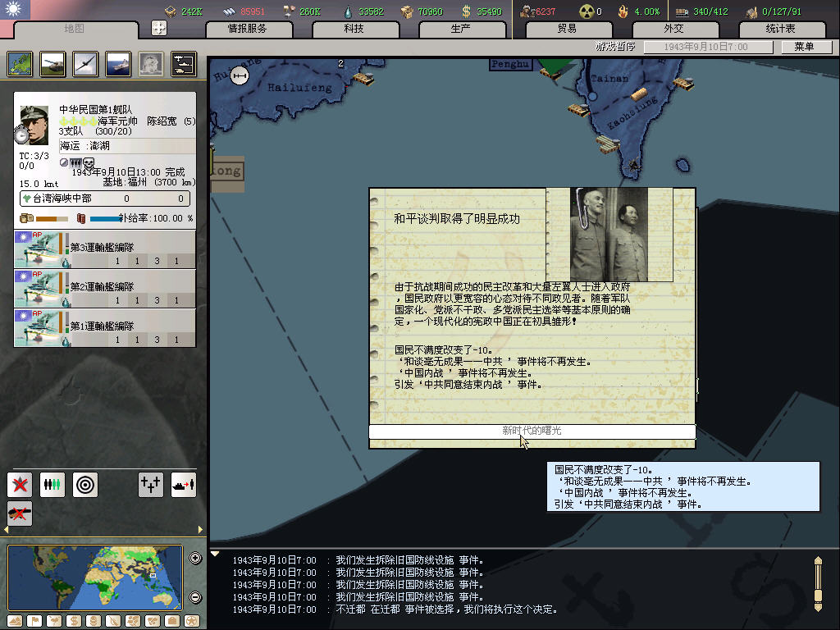Click the event title 和平谈判取得了明显成功
This screenshot has height=630, width=840.
click(457, 218)
